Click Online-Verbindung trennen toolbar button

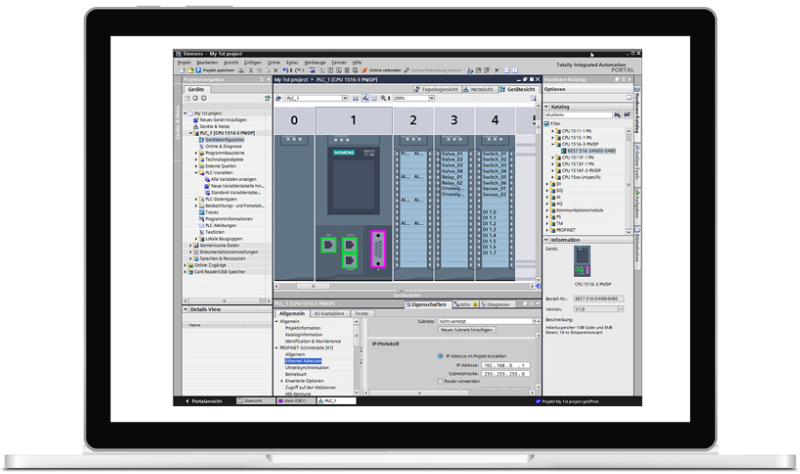click(433, 70)
